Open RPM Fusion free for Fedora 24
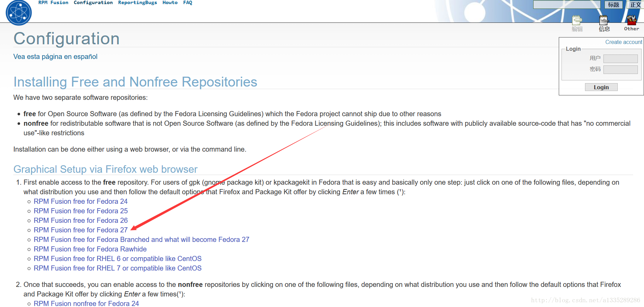This screenshot has height=307, width=644. coord(80,201)
